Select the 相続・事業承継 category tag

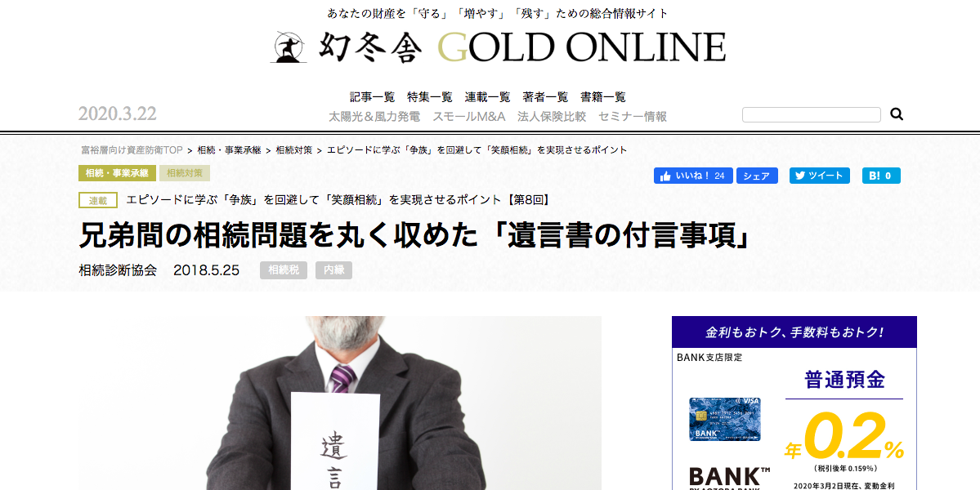tap(118, 173)
